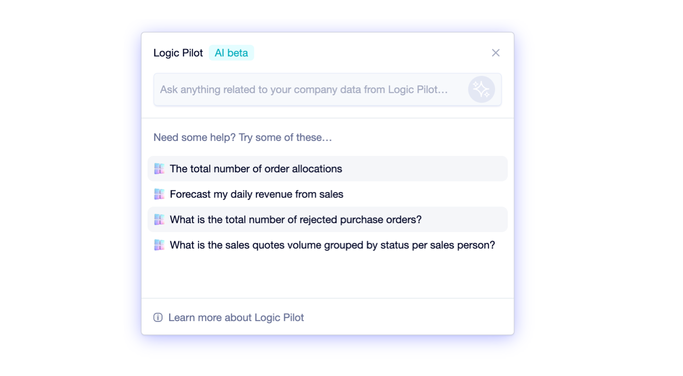The width and height of the screenshot is (683, 376).
Task: Click the footer bar right of Learn more
Action: point(407,317)
